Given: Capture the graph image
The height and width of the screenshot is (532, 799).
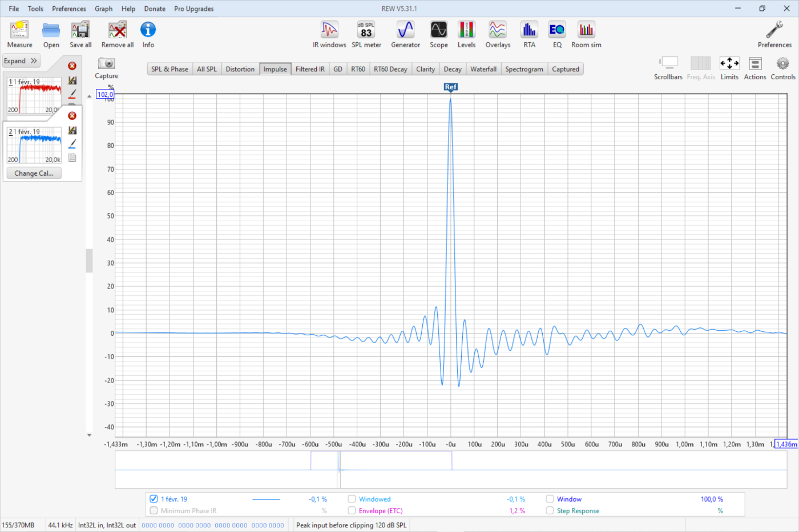Looking at the screenshot, I should coord(106,67).
